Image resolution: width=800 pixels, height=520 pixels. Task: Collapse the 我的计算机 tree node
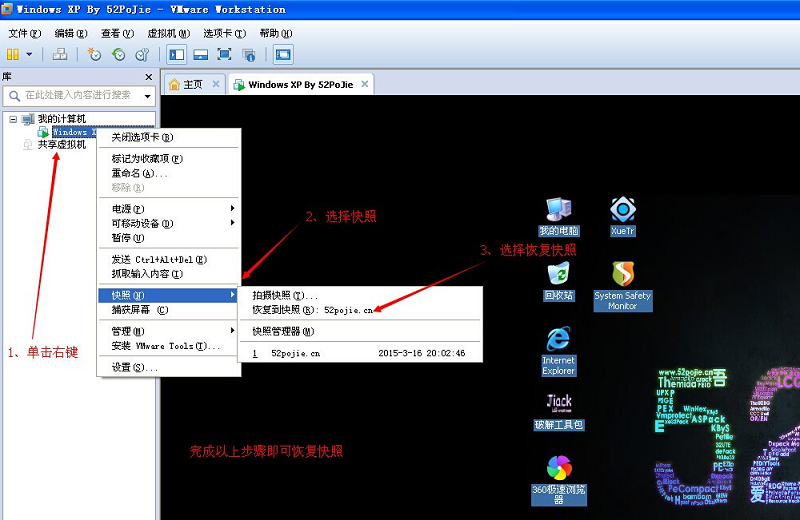point(13,119)
